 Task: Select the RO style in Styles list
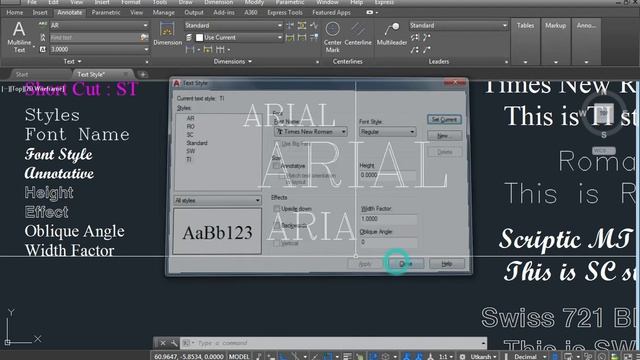tap(190, 127)
